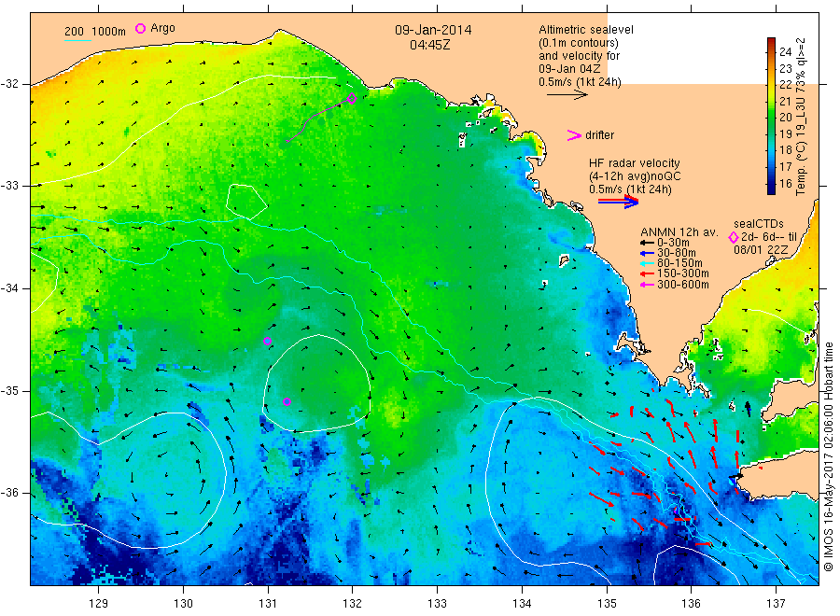Click the green 20 degree band on colorbar
Screen dimensions: 840x616
[x=771, y=117]
